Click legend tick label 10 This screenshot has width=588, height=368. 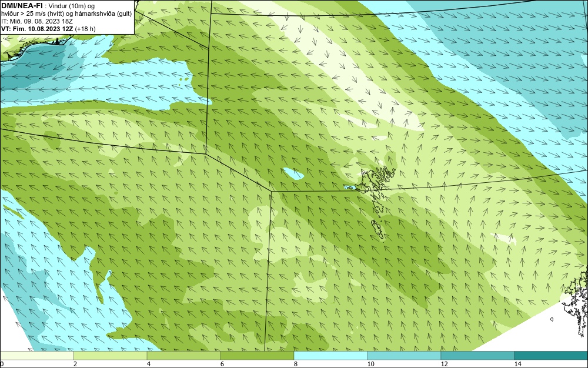[x=370, y=364]
